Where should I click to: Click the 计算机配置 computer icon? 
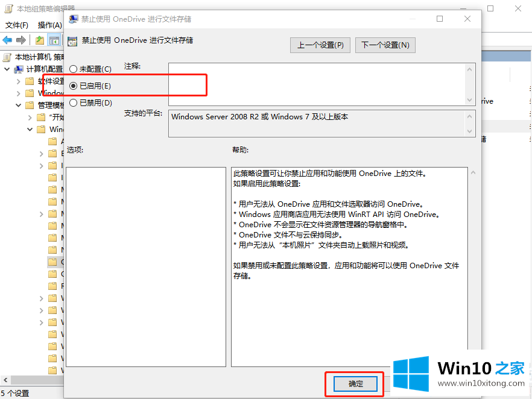[19, 69]
